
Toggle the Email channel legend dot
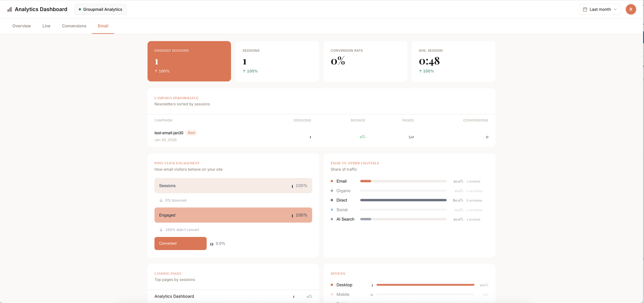[x=332, y=181]
